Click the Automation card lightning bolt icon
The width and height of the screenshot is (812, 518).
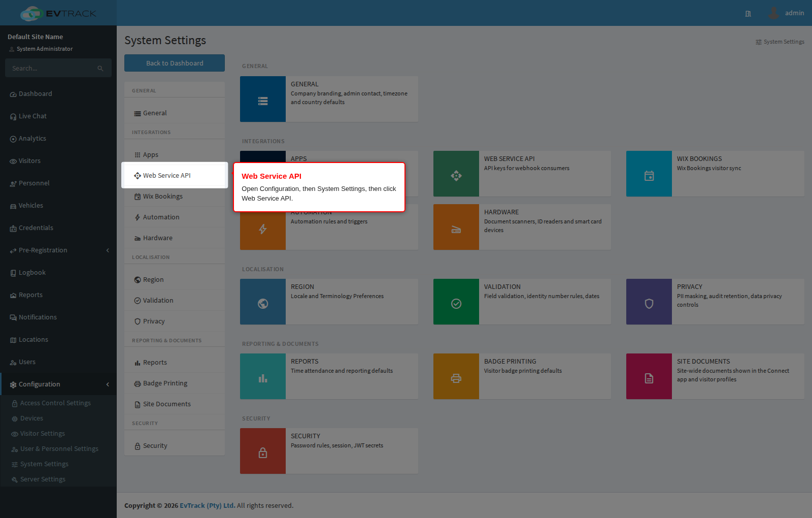(263, 229)
